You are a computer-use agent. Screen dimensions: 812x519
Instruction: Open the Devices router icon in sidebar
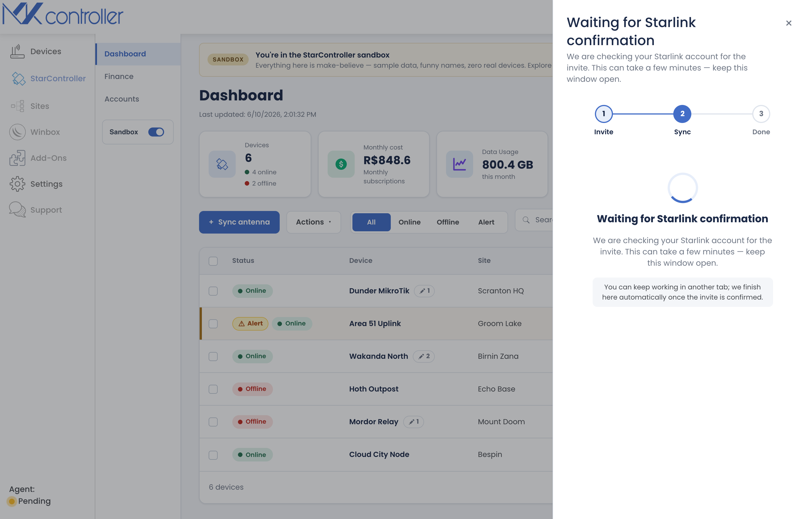[17, 51]
